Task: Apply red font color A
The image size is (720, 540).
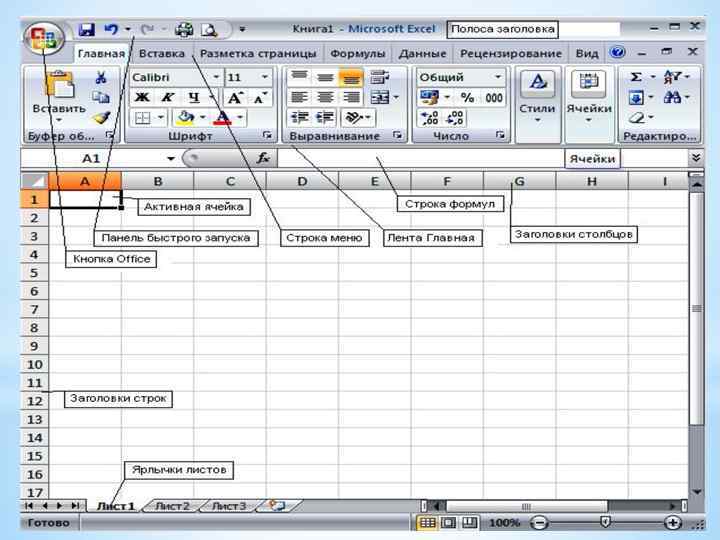Action: click(222, 118)
